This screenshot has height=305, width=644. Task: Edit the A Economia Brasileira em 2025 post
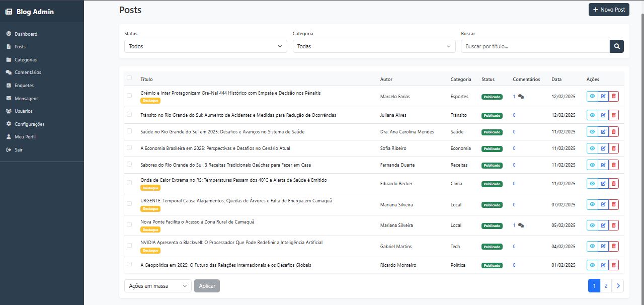603,148
